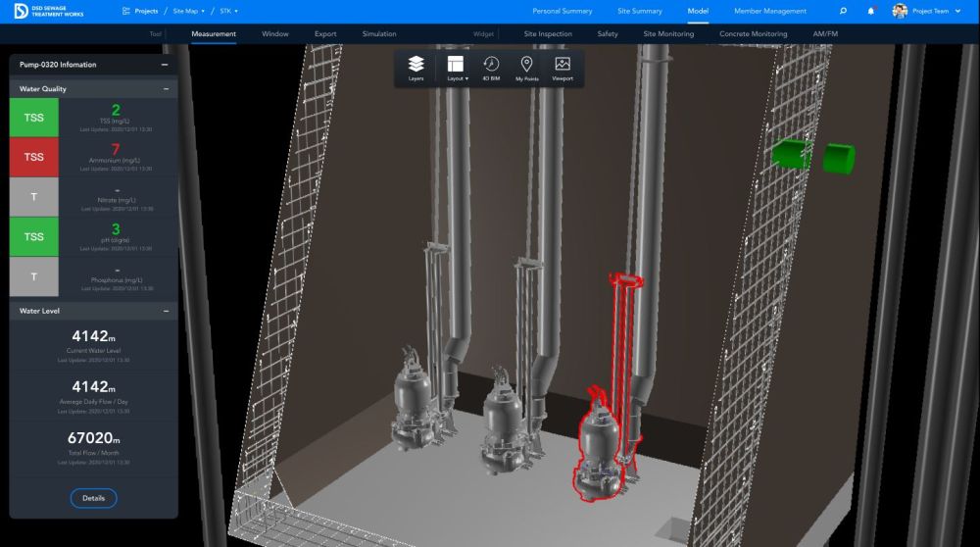Click the Project Team avatar picture
980x547 pixels.
(x=900, y=11)
